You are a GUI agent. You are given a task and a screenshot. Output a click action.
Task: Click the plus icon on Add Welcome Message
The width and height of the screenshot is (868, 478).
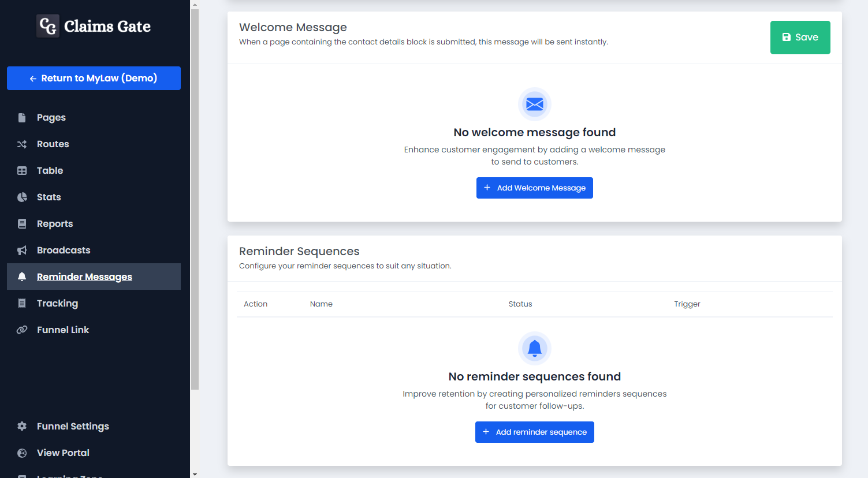487,188
